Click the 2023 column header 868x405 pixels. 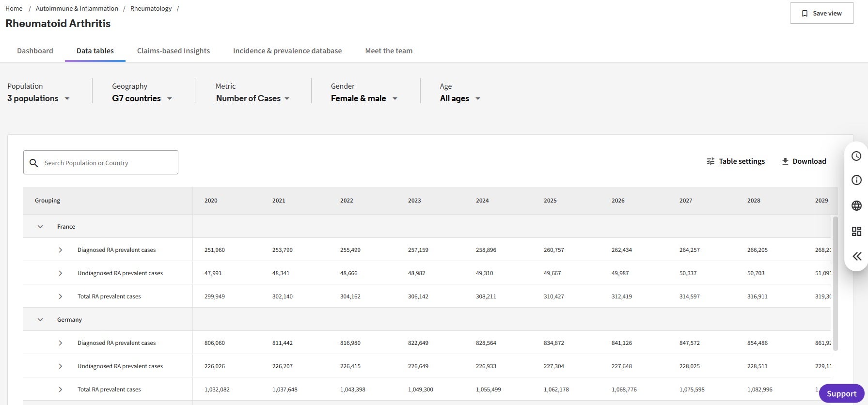(414, 201)
